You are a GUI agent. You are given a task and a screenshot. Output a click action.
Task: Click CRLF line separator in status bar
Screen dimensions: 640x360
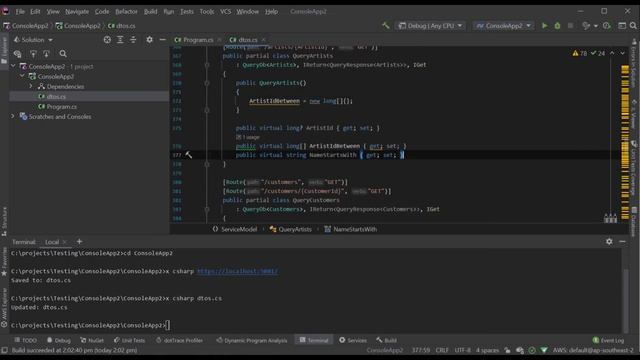(442, 350)
